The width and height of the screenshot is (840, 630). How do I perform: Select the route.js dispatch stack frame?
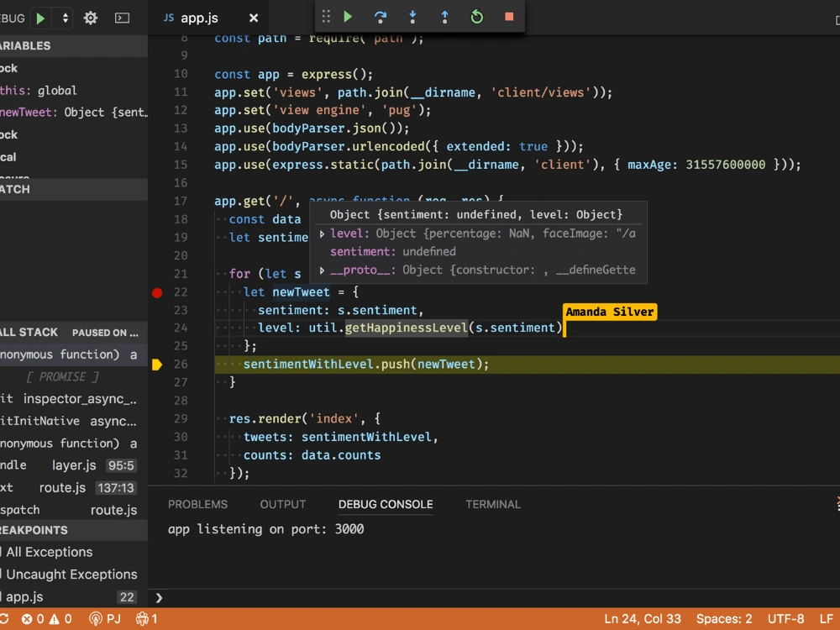click(x=73, y=511)
